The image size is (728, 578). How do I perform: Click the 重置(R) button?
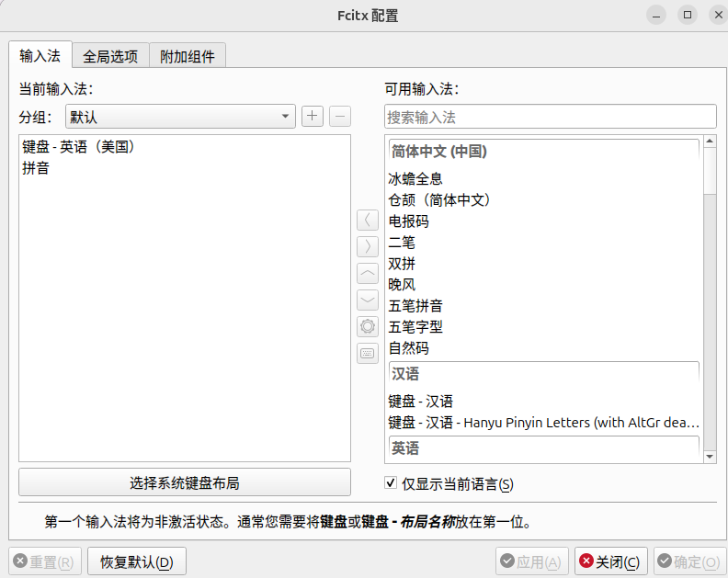pos(44,561)
